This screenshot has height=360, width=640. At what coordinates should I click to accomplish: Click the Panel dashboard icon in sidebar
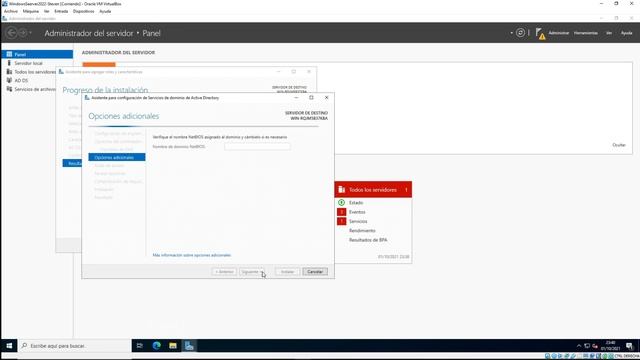(9, 54)
